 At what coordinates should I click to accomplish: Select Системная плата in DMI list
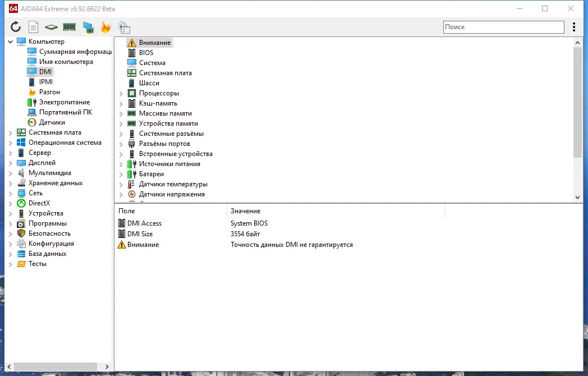[165, 73]
